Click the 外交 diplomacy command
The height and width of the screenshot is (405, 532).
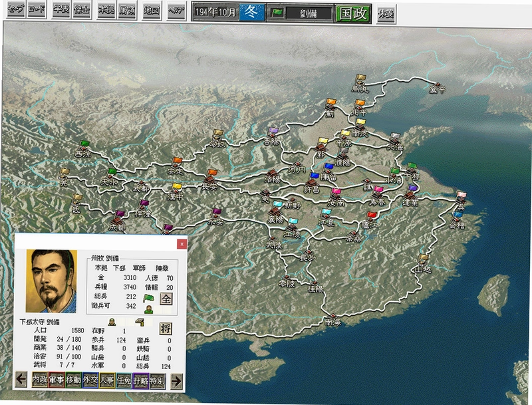pyautogui.click(x=90, y=380)
